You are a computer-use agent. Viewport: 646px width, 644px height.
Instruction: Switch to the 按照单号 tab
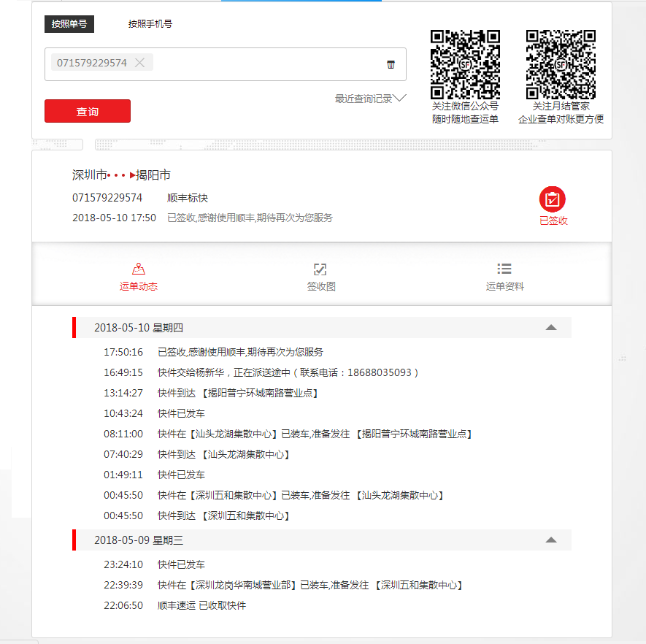click(x=69, y=24)
